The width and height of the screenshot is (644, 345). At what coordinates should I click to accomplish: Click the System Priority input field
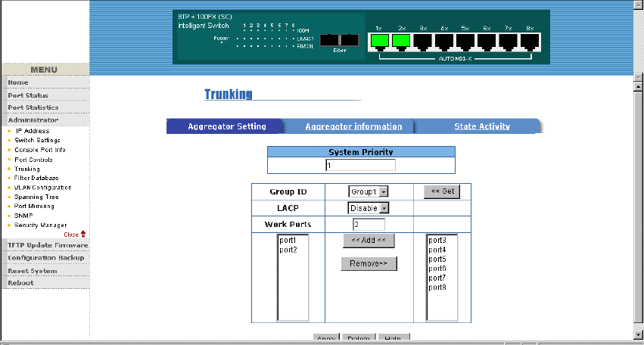[360, 165]
